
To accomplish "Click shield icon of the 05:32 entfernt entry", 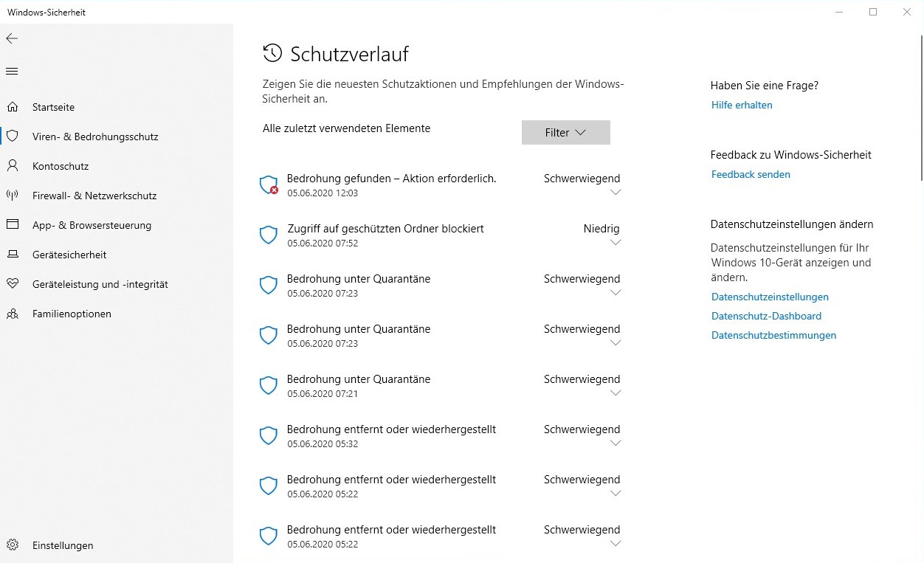I will pos(268,435).
